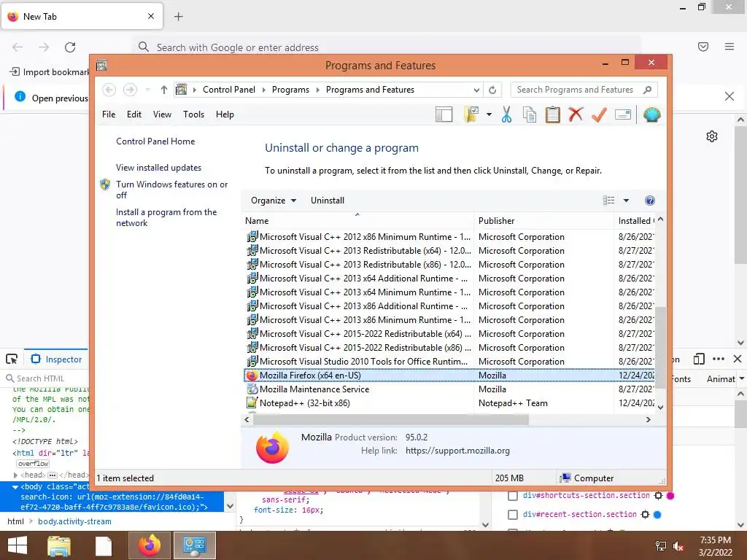Click the layout pane toolbar icon
The width and height of the screenshot is (747, 560).
click(x=444, y=114)
